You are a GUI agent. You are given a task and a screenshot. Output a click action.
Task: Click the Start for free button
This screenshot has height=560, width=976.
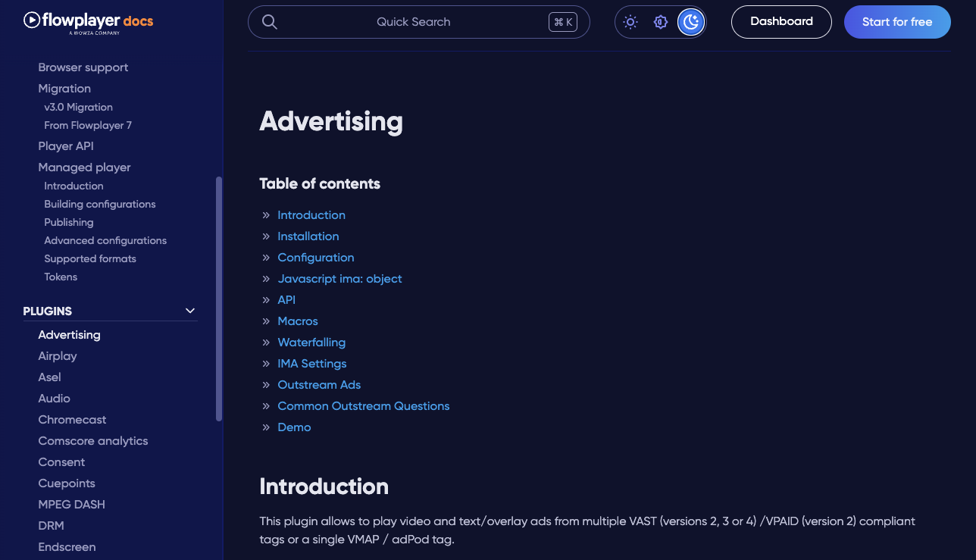pos(897,22)
